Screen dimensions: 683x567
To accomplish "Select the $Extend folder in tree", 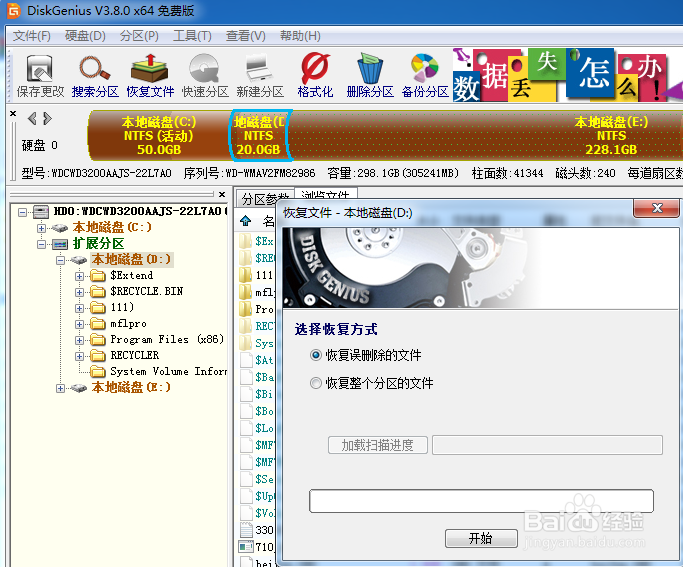I will coord(132,276).
